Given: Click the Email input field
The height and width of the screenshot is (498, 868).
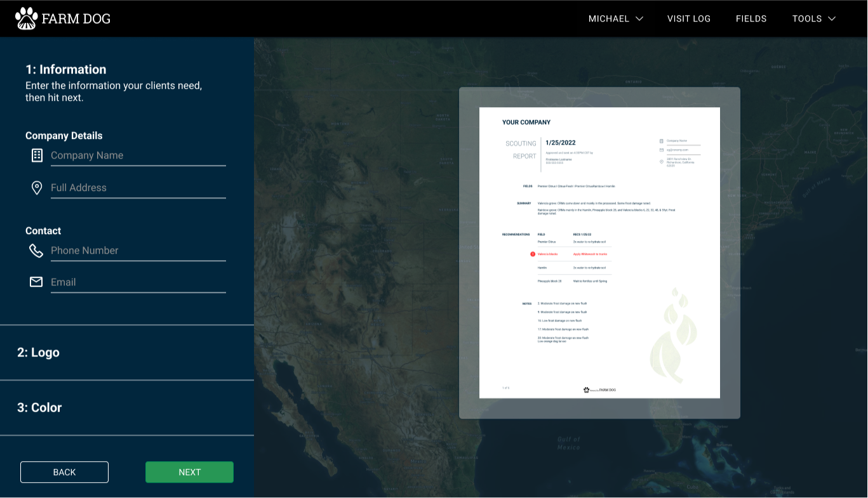Looking at the screenshot, I should (x=138, y=282).
